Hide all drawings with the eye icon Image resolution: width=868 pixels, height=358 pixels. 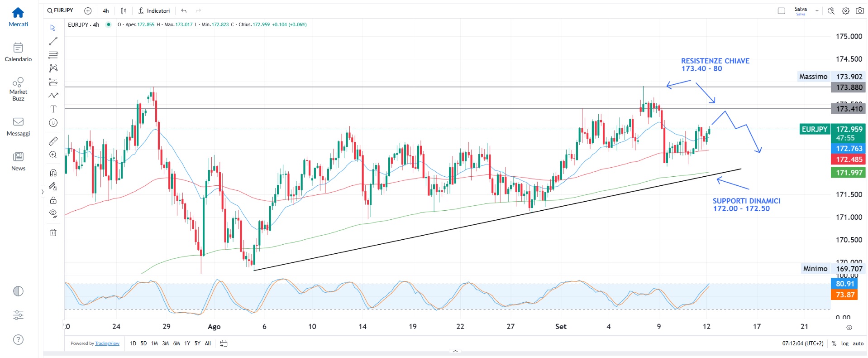[x=53, y=213]
